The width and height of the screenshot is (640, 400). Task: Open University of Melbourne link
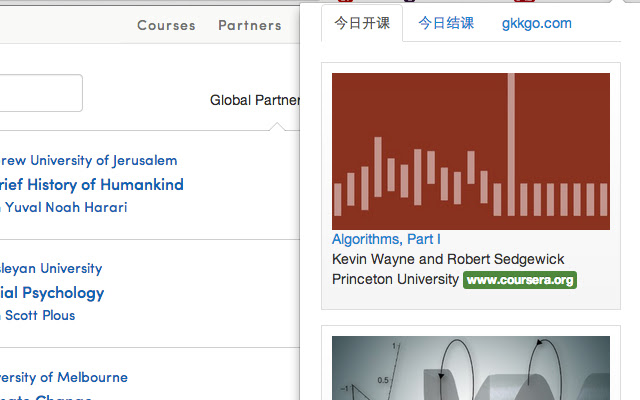point(64,378)
